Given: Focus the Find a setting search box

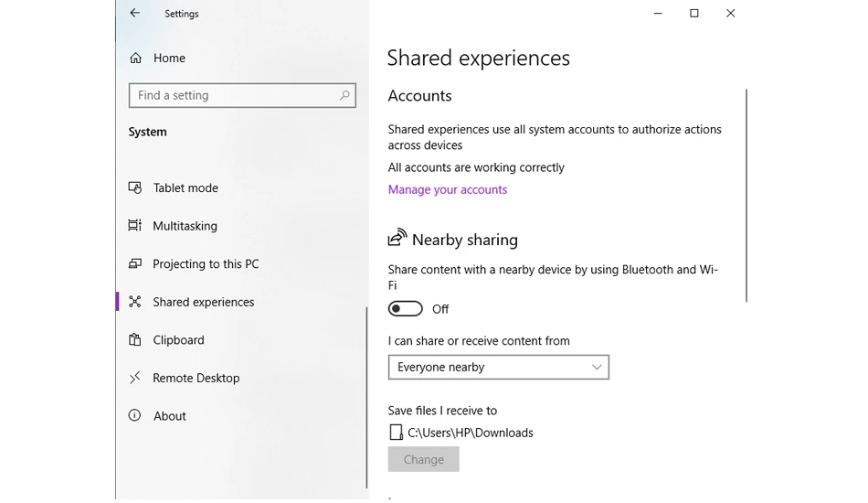Looking at the screenshot, I should 242,95.
